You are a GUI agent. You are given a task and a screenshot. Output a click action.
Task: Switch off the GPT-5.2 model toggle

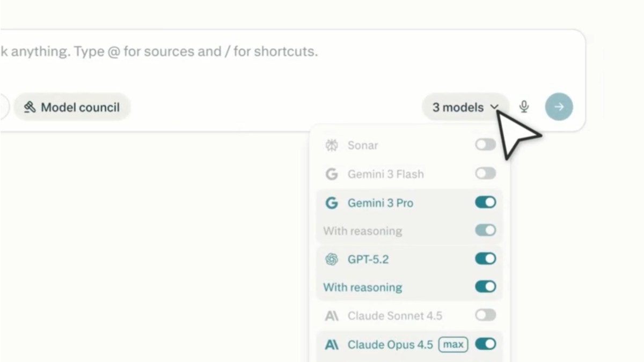[x=485, y=258]
